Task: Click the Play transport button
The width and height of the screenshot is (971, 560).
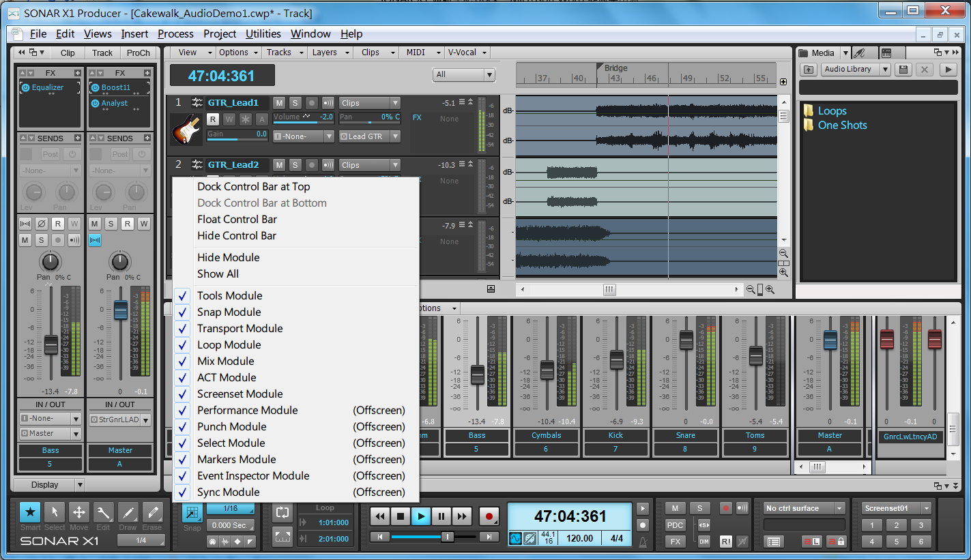Action: 421,516
